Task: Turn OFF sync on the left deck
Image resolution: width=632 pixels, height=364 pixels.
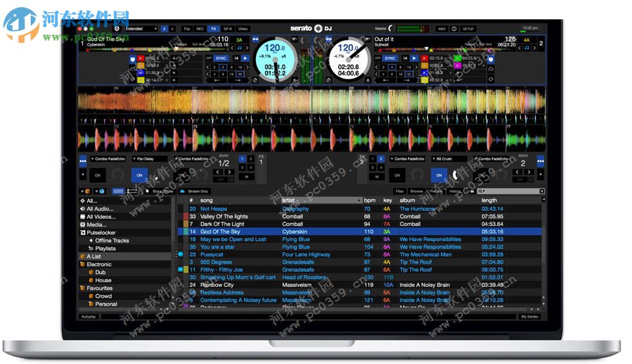Action: (x=209, y=59)
